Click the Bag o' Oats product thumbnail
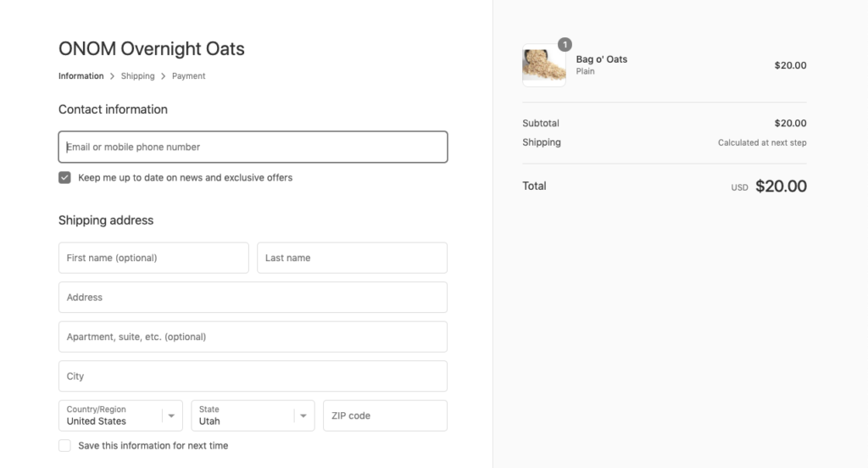The height and width of the screenshot is (468, 868). click(543, 65)
